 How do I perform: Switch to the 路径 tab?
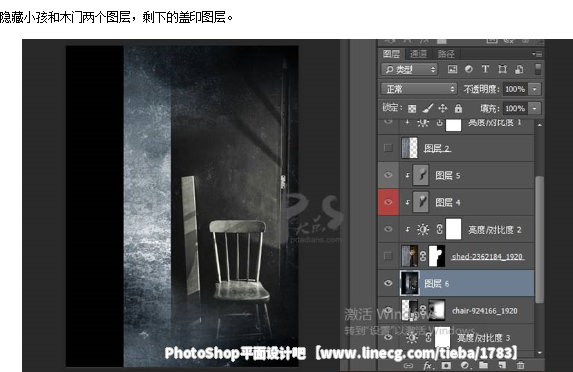coord(446,54)
